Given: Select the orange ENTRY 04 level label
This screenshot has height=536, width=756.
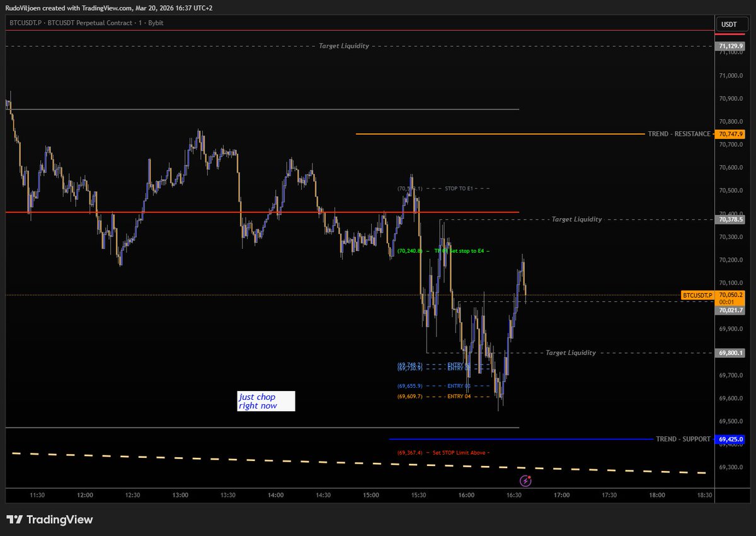Looking at the screenshot, I should tap(459, 397).
